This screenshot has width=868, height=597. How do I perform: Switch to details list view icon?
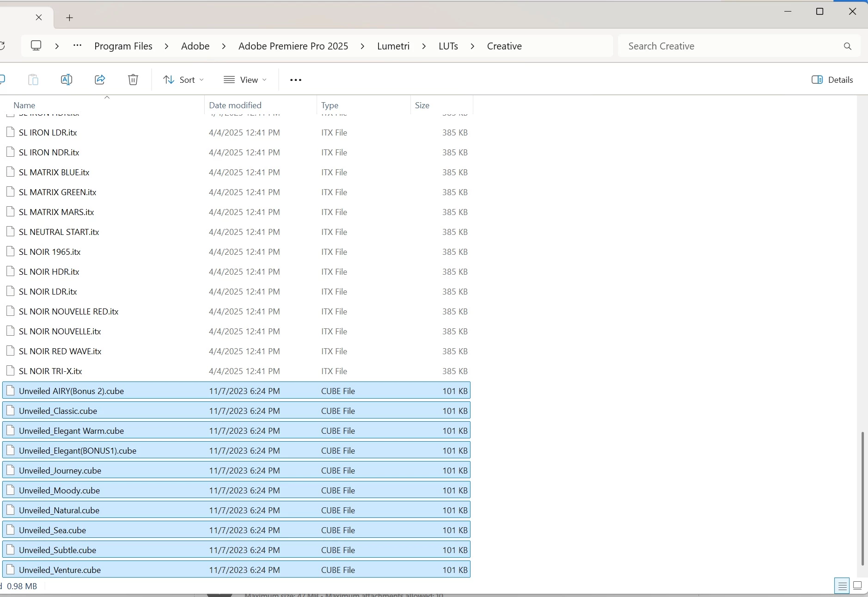[843, 586]
